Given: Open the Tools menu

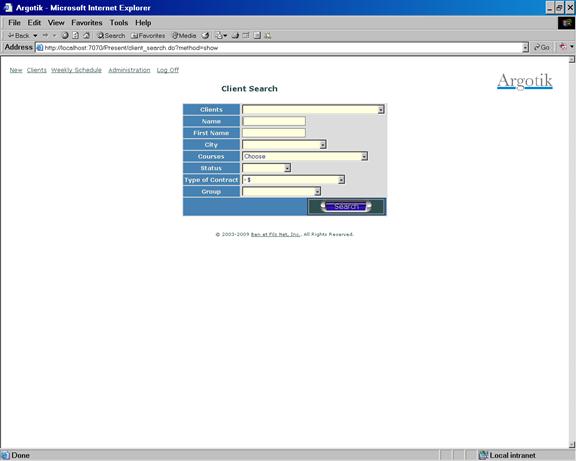Looking at the screenshot, I should (119, 23).
